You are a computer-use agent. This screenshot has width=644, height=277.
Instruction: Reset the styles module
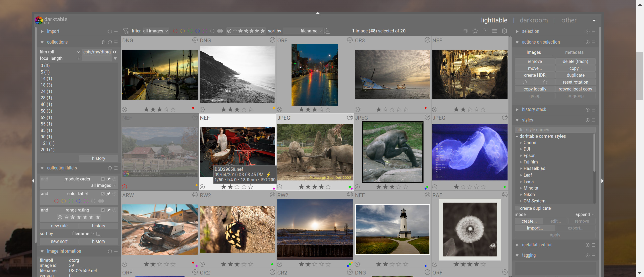click(587, 120)
